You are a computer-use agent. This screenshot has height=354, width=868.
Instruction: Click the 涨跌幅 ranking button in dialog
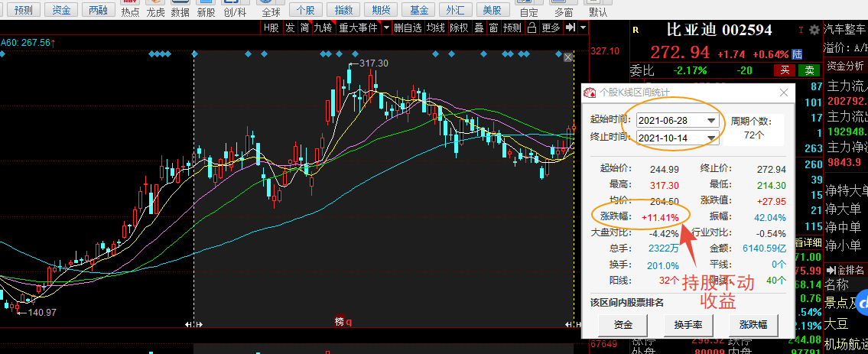tap(753, 325)
